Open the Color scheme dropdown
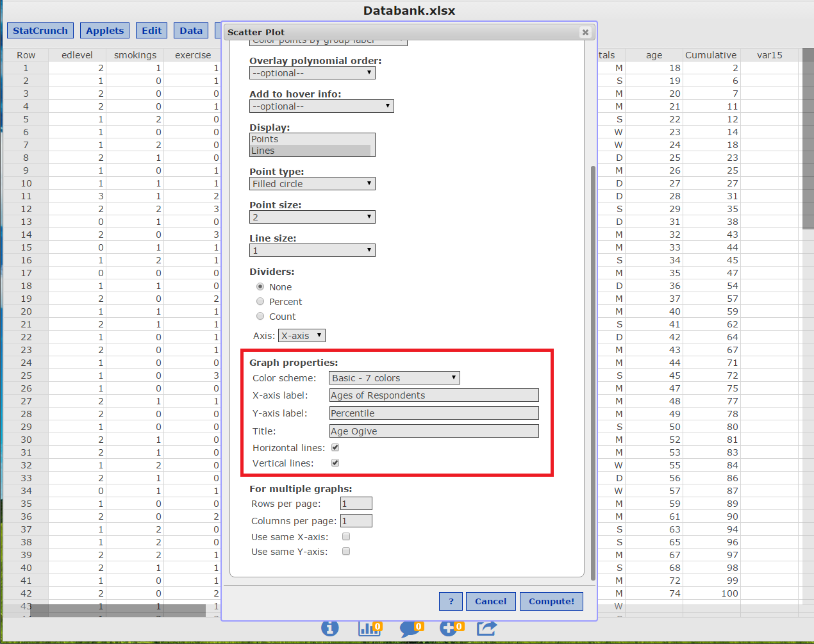814x644 pixels. (394, 378)
